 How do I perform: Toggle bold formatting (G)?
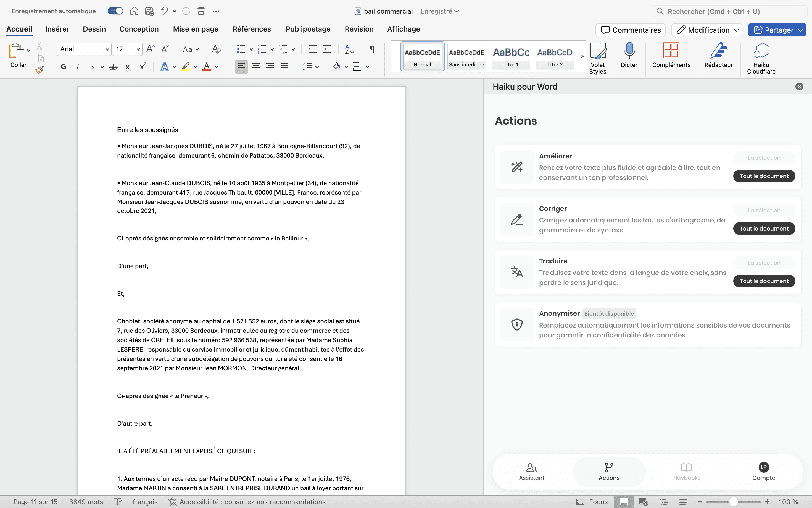[x=63, y=67]
